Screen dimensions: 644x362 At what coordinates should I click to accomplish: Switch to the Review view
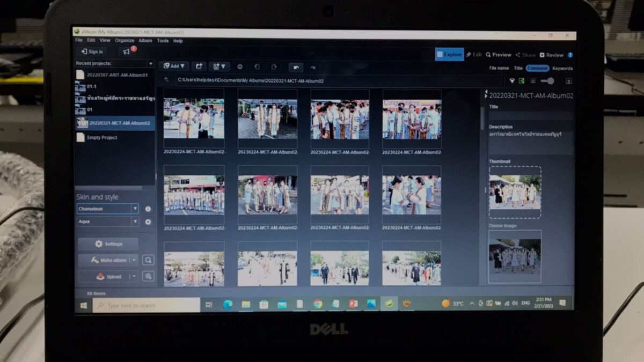tap(552, 55)
